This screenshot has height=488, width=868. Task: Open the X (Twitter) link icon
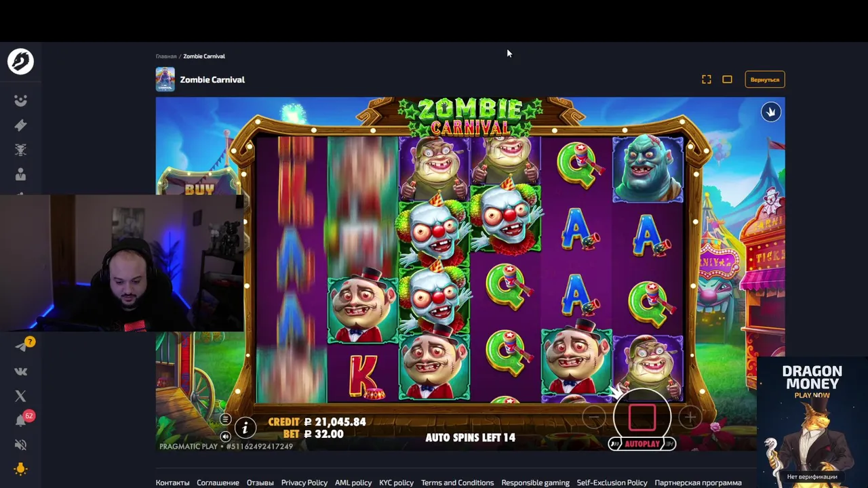pos(20,396)
